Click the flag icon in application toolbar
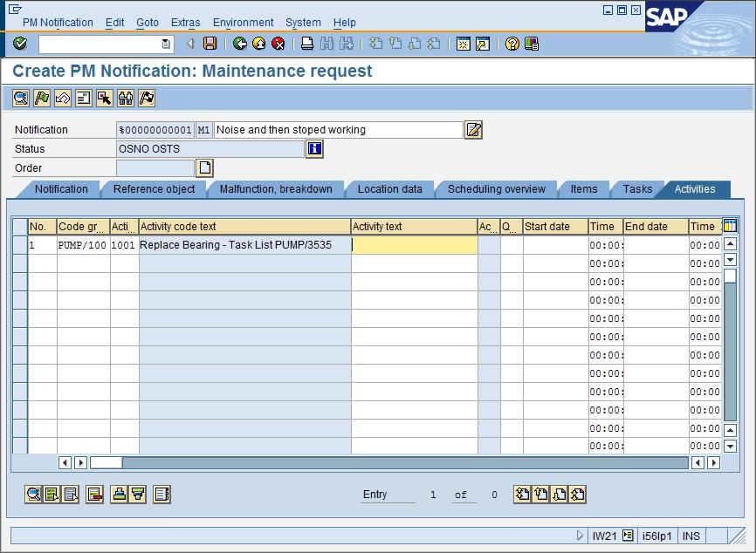 tap(41, 99)
